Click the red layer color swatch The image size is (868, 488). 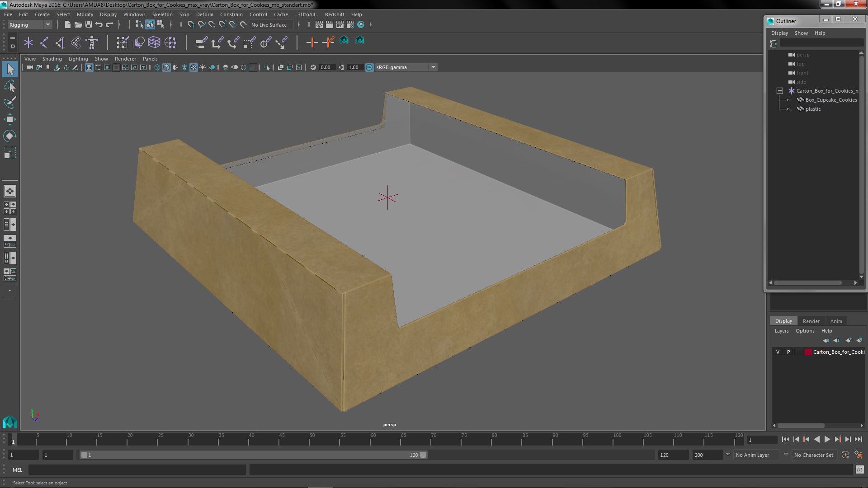tap(808, 352)
